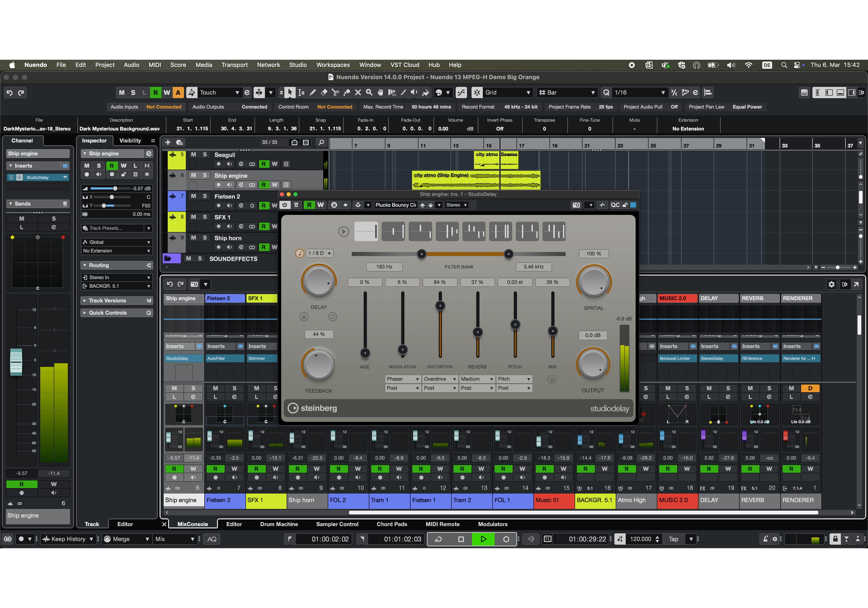The height and width of the screenshot is (608, 868).
Task: Select the Draw pencil tool
Action: (x=313, y=92)
